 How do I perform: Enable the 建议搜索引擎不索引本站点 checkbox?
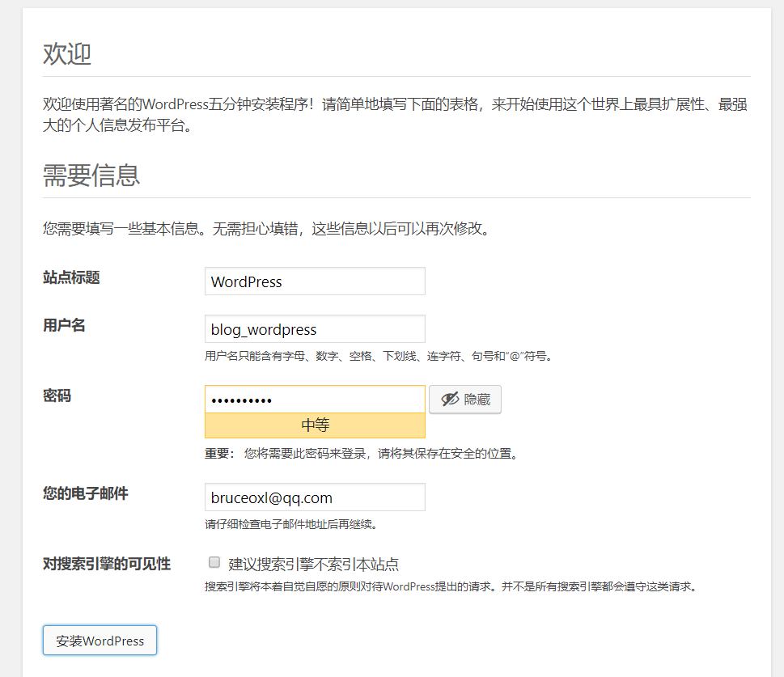(x=214, y=562)
